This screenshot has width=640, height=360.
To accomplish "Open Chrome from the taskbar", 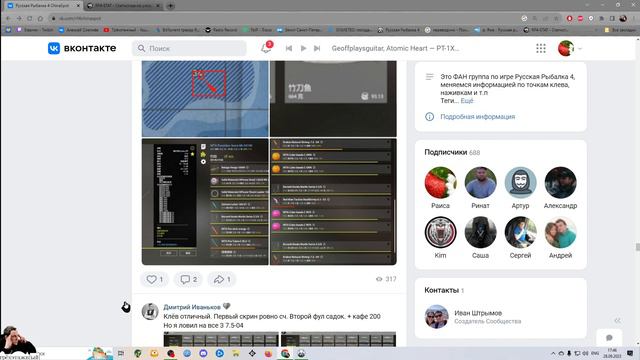I will click(x=285, y=353).
